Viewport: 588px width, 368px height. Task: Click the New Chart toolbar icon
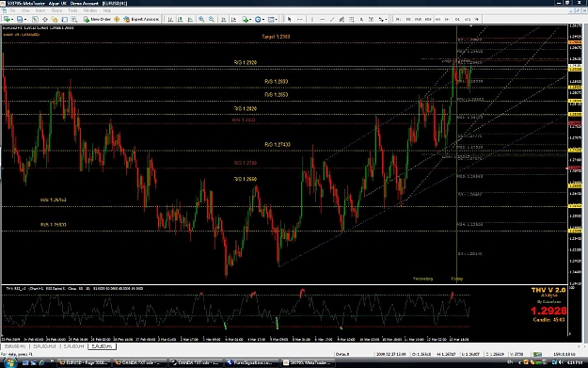(7, 19)
